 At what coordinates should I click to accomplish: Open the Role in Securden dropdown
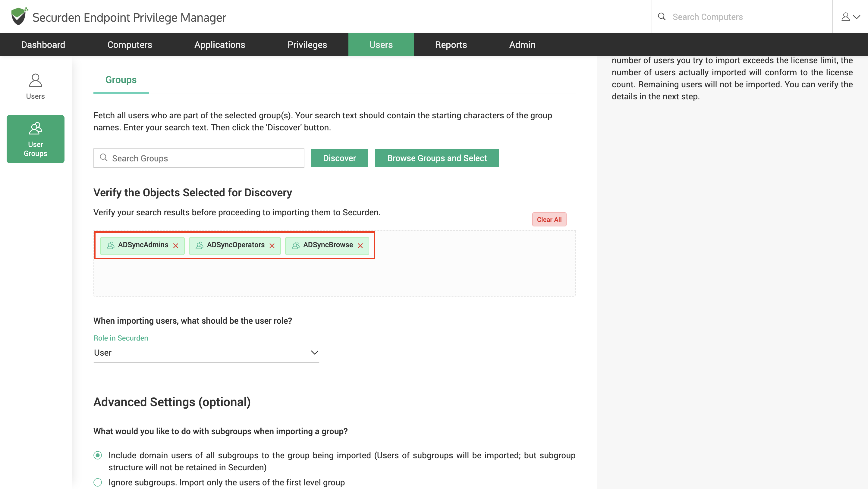pyautogui.click(x=206, y=352)
